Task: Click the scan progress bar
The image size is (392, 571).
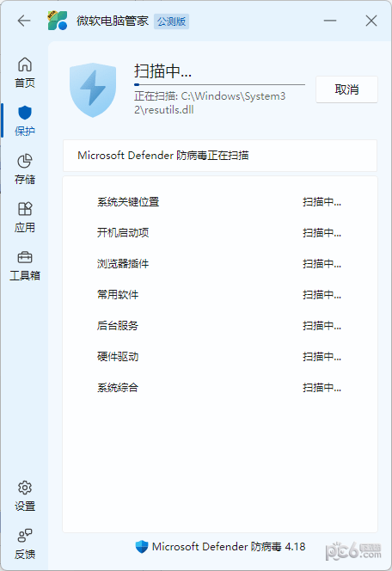Action: click(x=219, y=84)
